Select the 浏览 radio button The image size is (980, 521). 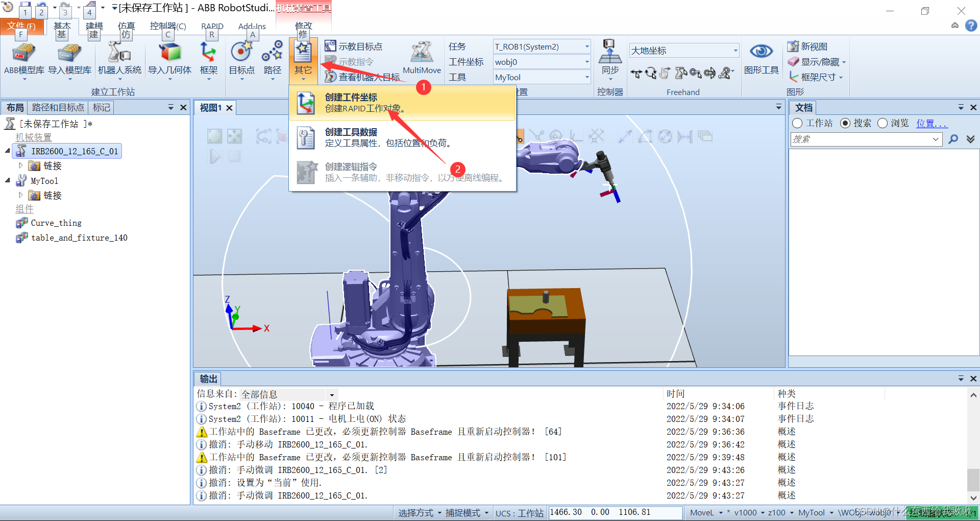point(883,123)
